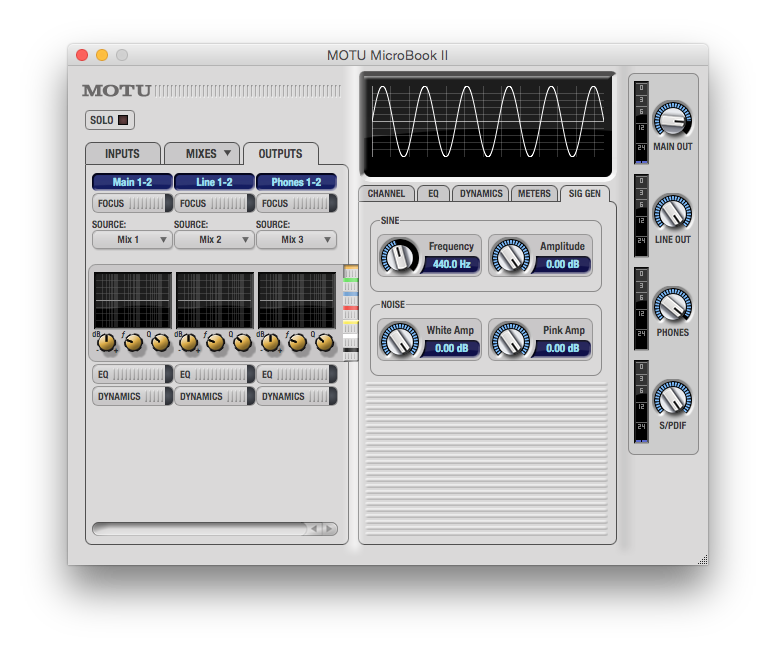Enable DYNAMICS on Phones 1-2 output

pyautogui.click(x=296, y=396)
